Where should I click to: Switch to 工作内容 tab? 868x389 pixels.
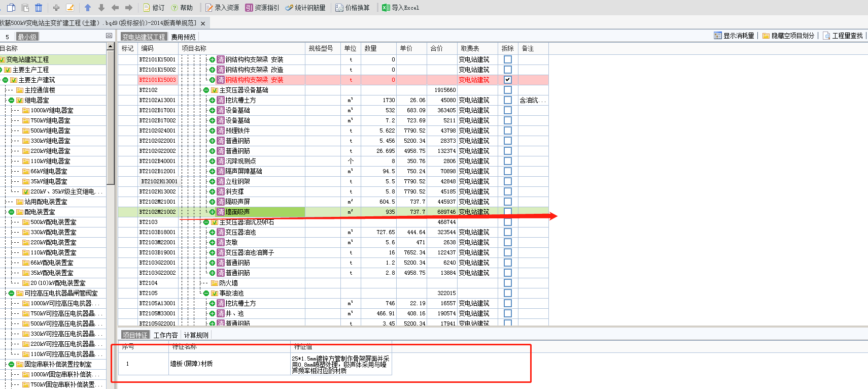coord(165,335)
